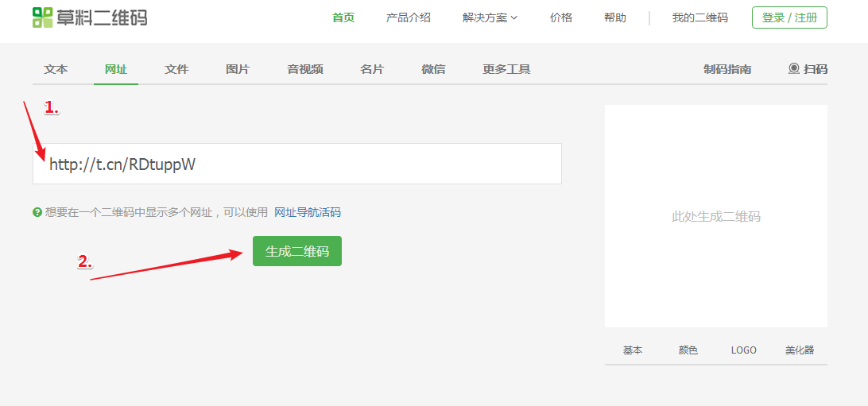The image size is (868, 406).
Task: Switch to the 名片 tab
Action: [371, 70]
